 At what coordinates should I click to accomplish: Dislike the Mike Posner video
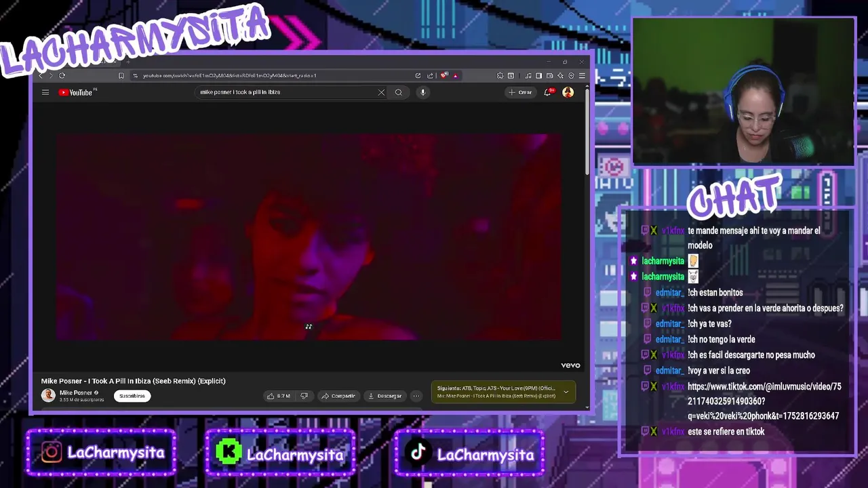[304, 396]
